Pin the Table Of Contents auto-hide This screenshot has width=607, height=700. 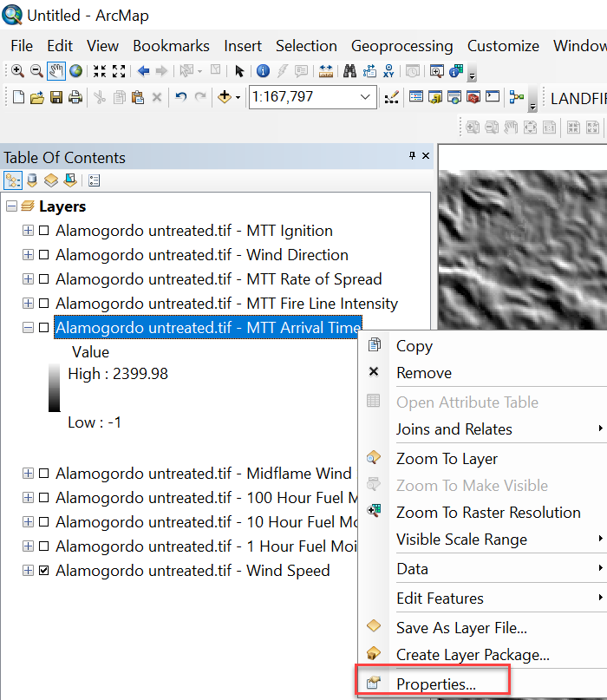click(x=413, y=156)
